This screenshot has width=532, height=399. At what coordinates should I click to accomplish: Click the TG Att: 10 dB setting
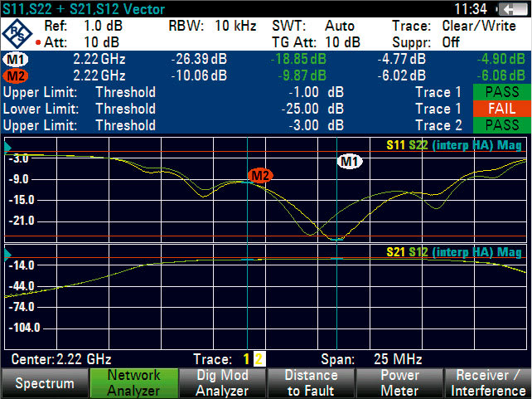(316, 42)
